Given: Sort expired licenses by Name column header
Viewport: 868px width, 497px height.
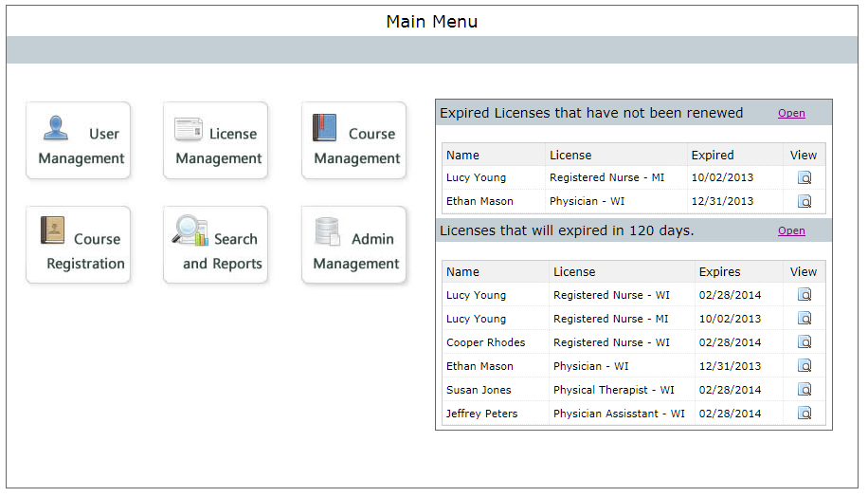Looking at the screenshot, I should click(463, 155).
